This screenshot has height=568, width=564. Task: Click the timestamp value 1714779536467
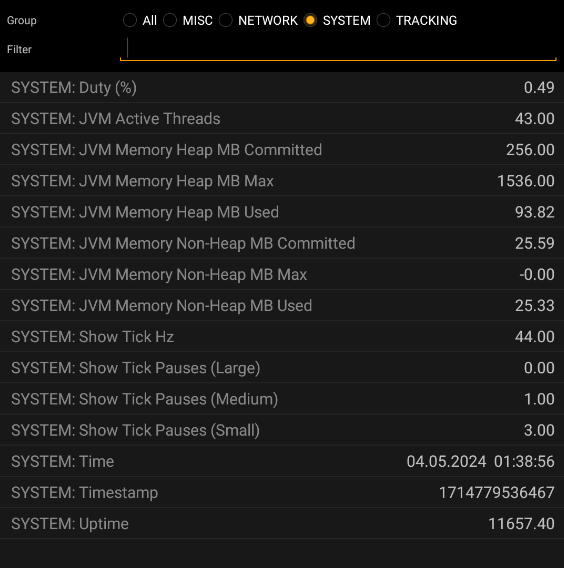(497, 492)
